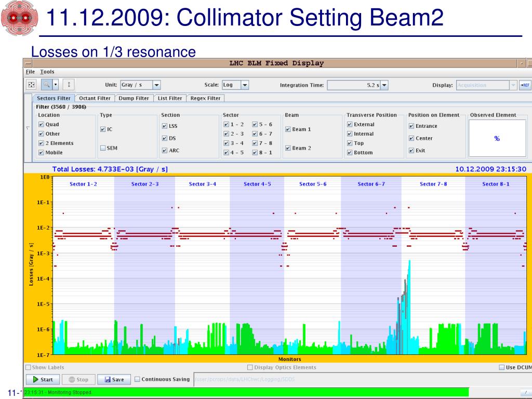Viewport: 532px width, 399px height.
Task: Click the green Monitoring Stopped status bar
Action: 246,393
